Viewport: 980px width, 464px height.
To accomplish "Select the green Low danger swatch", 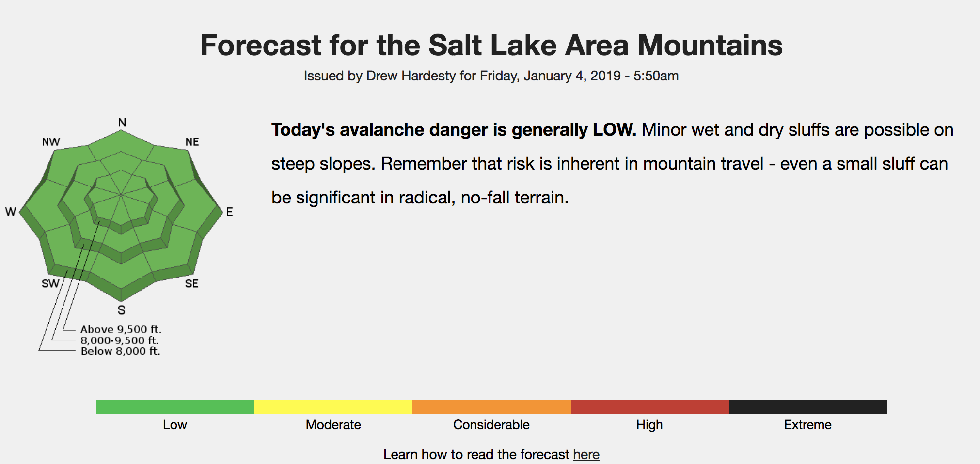I will (x=175, y=407).
